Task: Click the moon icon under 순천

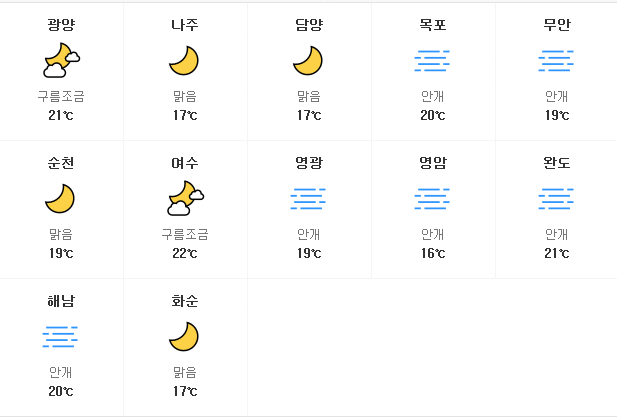Action: [60, 199]
